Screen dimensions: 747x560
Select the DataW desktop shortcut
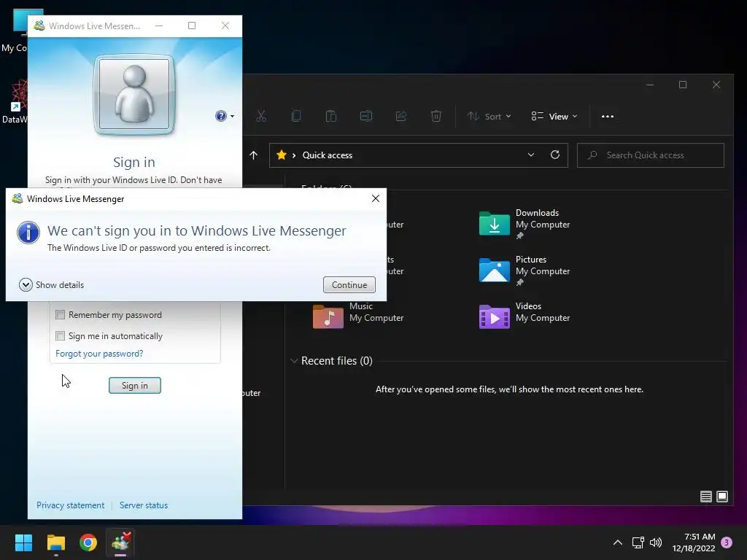click(15, 101)
